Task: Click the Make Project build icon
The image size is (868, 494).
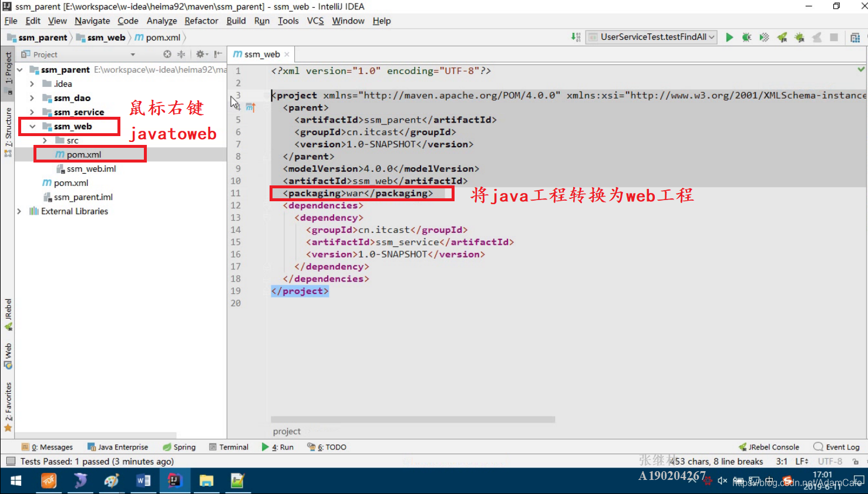Action: pos(576,37)
